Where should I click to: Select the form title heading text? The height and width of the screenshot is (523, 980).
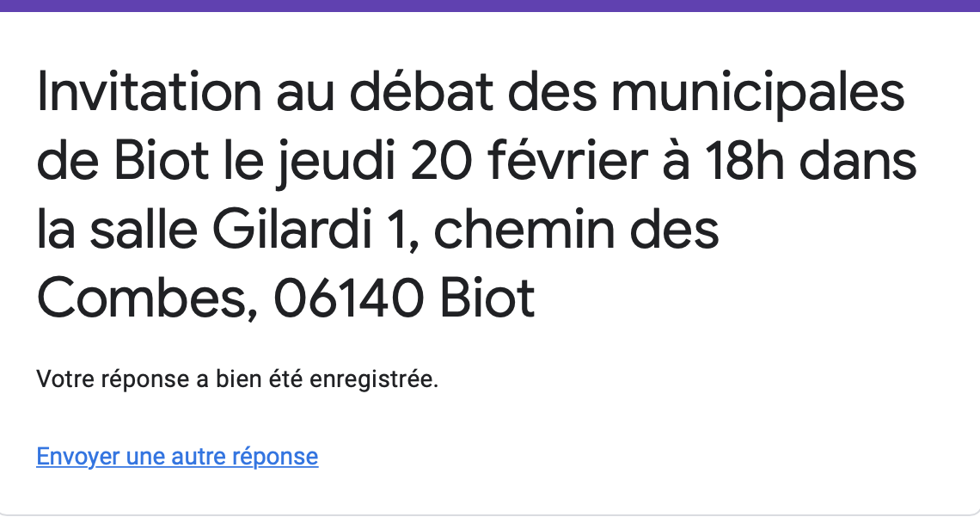476,194
